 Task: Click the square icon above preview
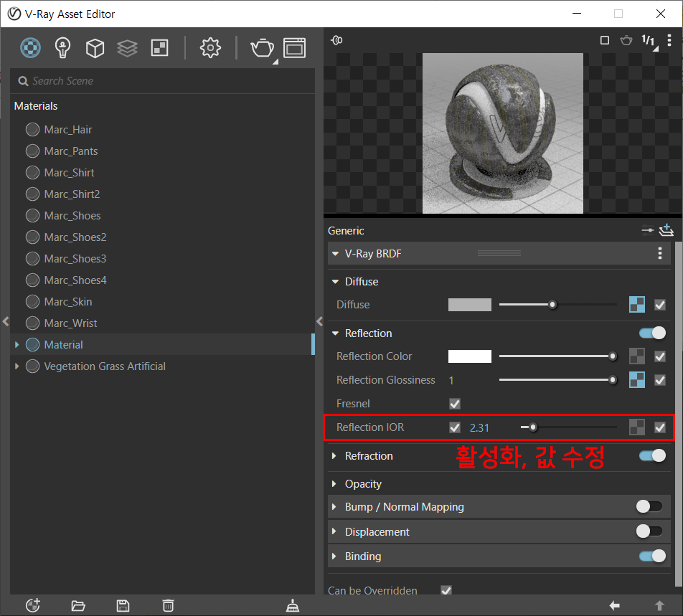pos(605,40)
